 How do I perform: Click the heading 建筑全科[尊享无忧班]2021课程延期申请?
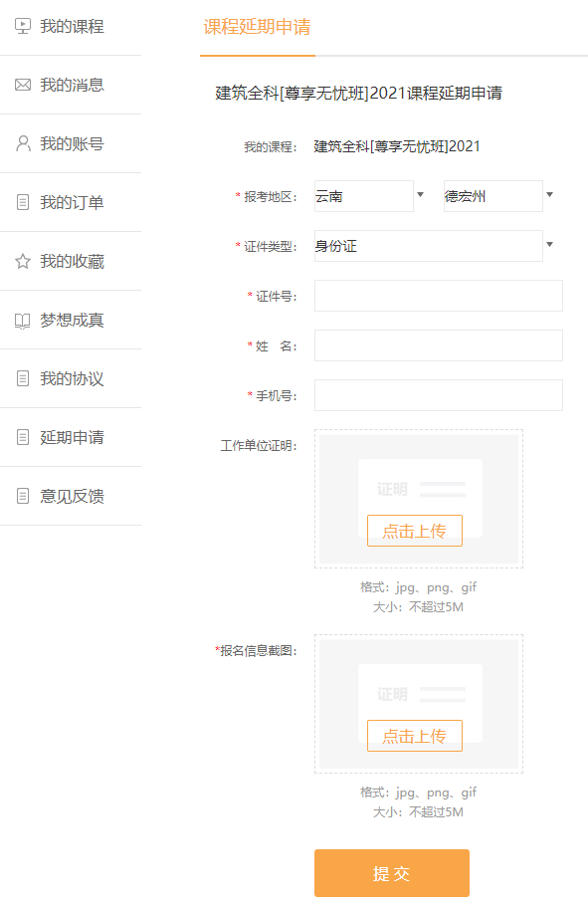(x=358, y=94)
